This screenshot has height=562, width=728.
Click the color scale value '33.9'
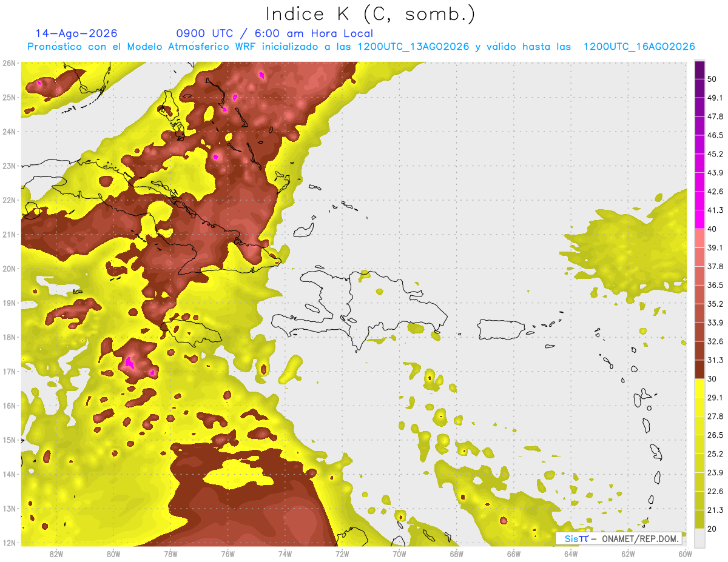(716, 323)
